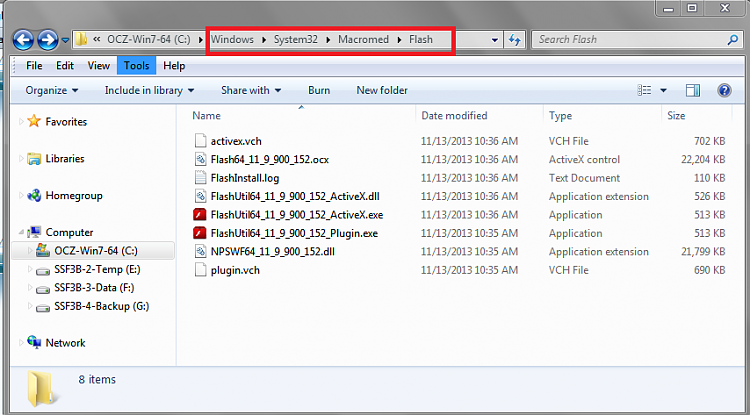Expand breadcrumb arrow after System32

tap(329, 40)
